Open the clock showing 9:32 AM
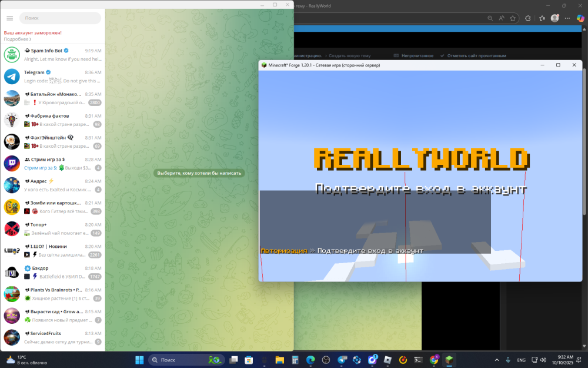This screenshot has width=588, height=368. [x=565, y=360]
